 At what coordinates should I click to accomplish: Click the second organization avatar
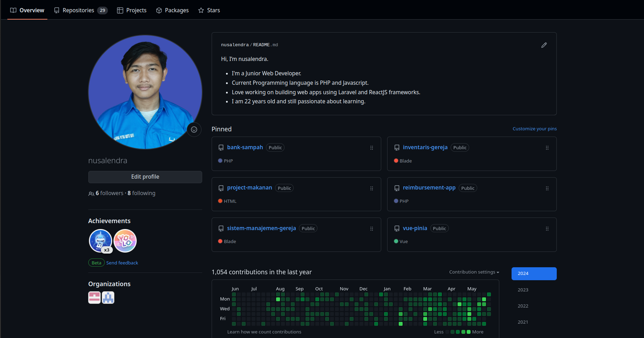[x=108, y=297]
